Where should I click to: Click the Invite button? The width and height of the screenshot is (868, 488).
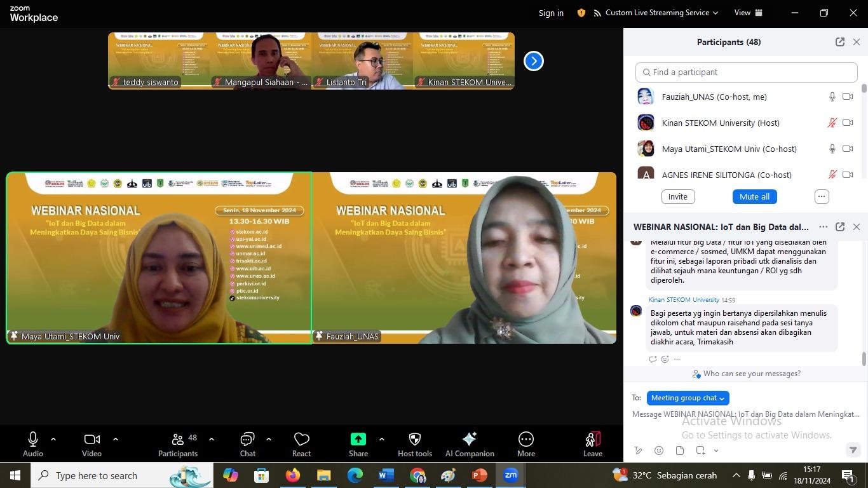(677, 196)
